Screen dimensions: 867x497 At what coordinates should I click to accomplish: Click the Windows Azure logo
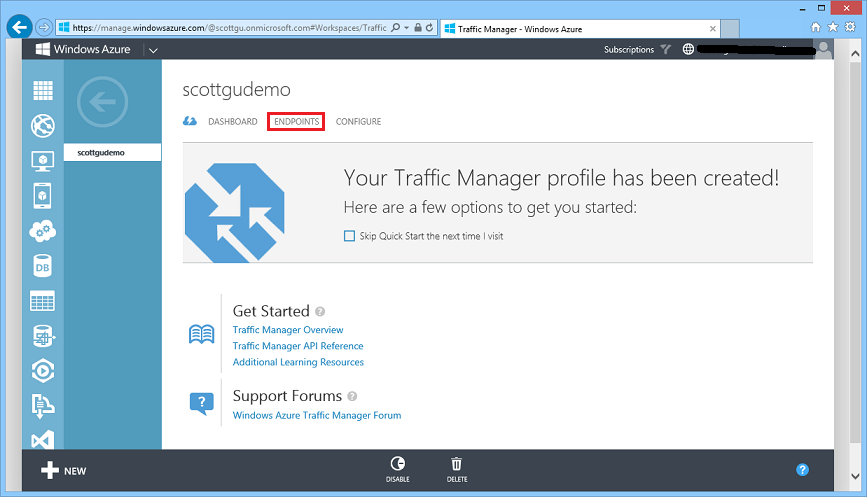click(x=83, y=49)
